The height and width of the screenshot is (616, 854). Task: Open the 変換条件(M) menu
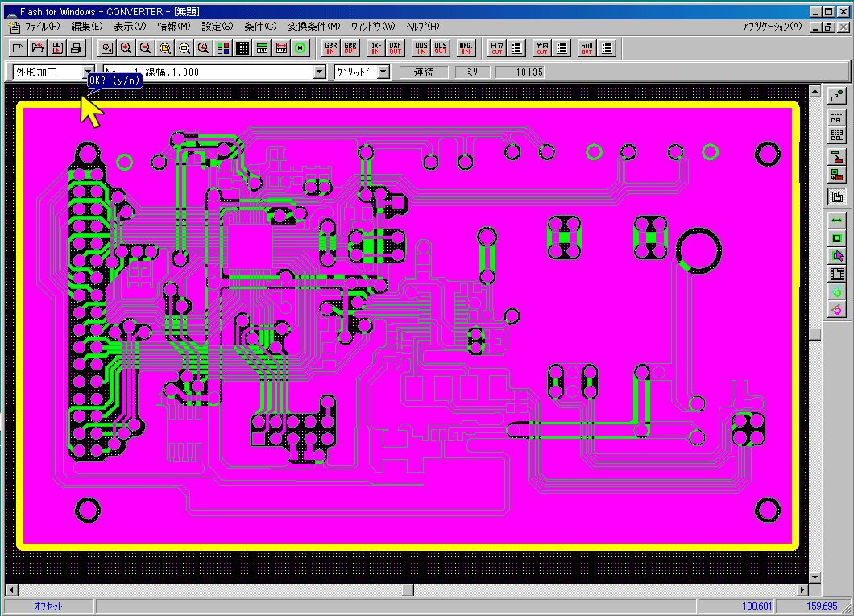[313, 26]
